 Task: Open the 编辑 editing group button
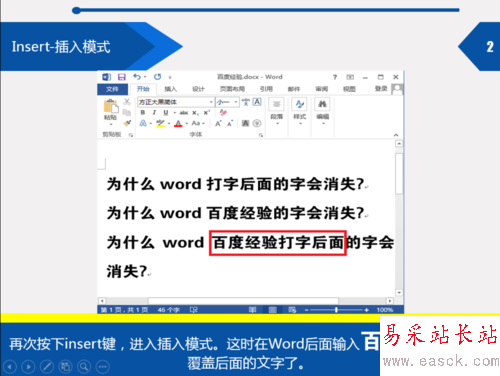click(x=322, y=112)
